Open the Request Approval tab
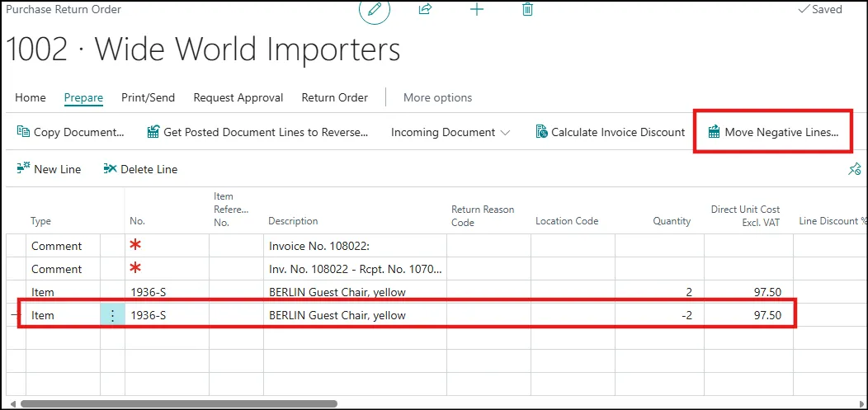Viewport: 868px width, 410px height. (x=238, y=97)
